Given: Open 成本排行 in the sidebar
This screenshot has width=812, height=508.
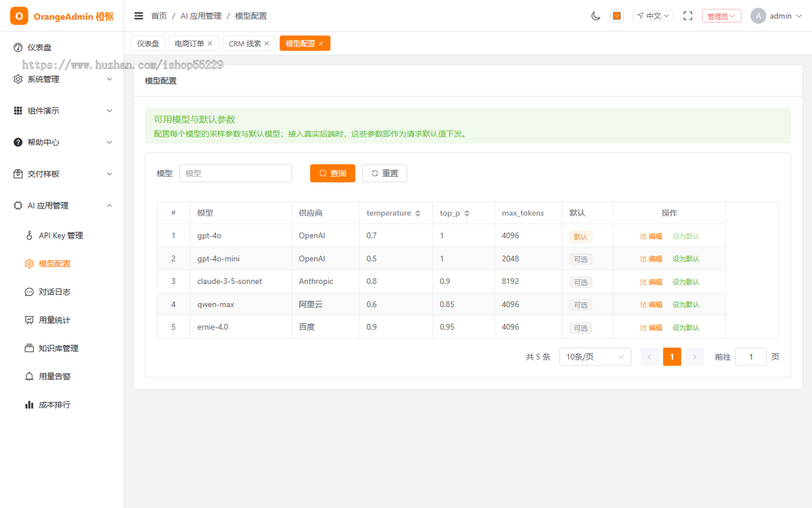Looking at the screenshot, I should pos(62,405).
